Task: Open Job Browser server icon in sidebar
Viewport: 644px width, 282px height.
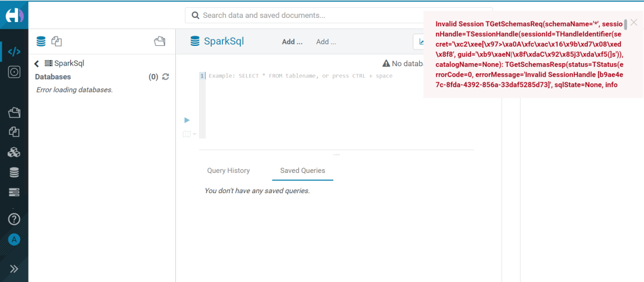Action: 14,193
